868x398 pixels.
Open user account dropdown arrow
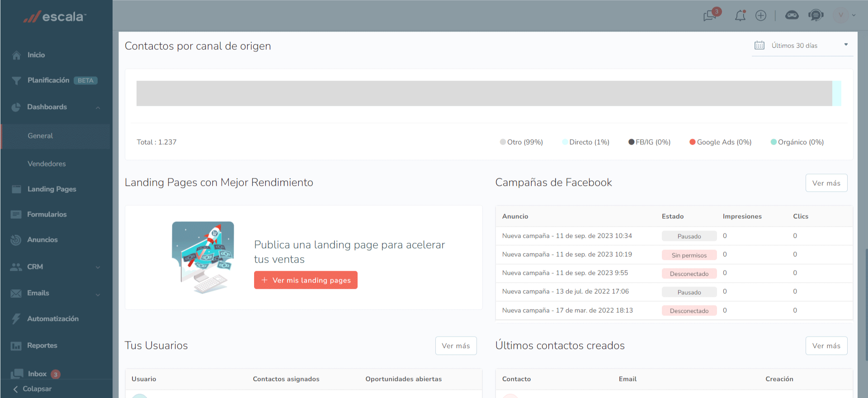854,15
